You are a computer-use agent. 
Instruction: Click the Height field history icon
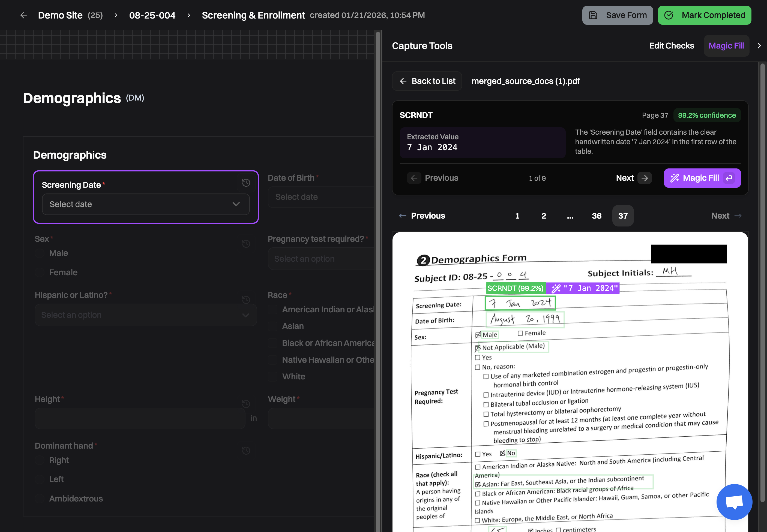pos(246,404)
